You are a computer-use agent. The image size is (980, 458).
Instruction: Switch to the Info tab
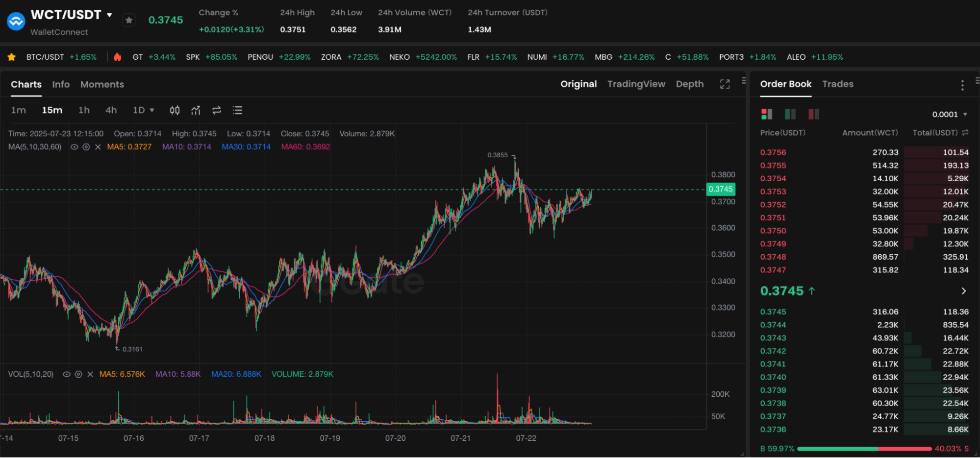pos(61,84)
